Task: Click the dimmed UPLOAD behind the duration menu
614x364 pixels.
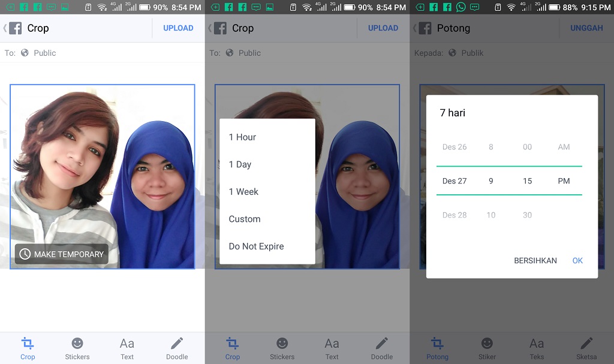Action: coord(383,28)
